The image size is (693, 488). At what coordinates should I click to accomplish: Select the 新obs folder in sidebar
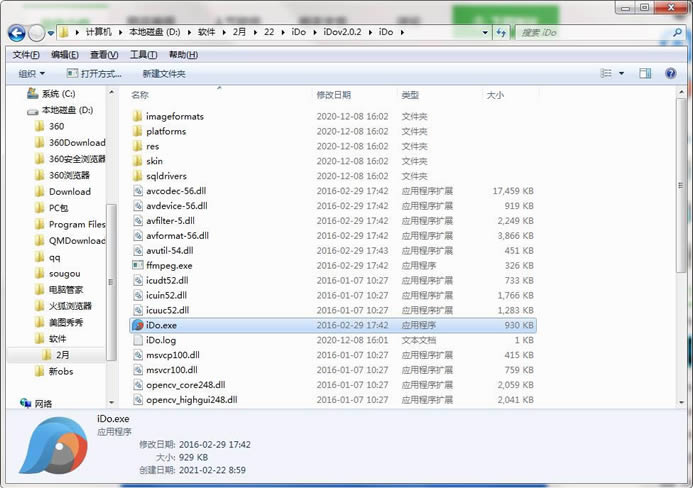coord(54,371)
